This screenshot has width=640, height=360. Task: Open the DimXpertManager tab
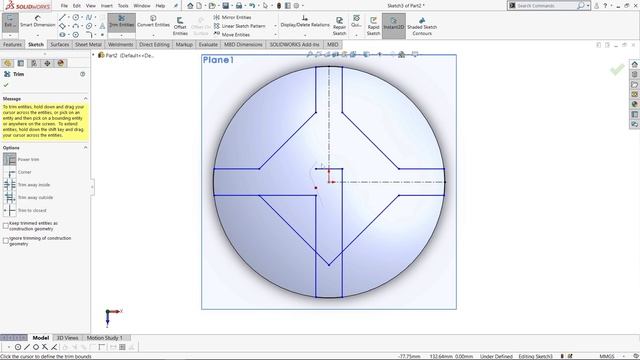[47, 63]
